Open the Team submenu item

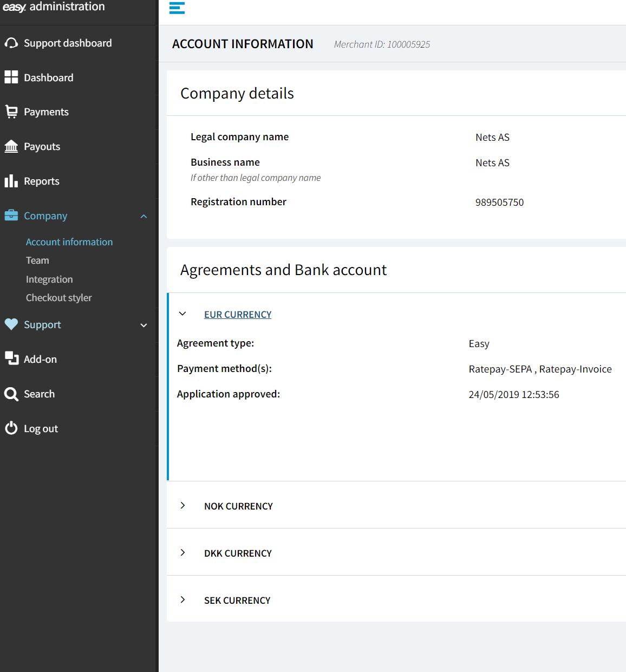37,260
